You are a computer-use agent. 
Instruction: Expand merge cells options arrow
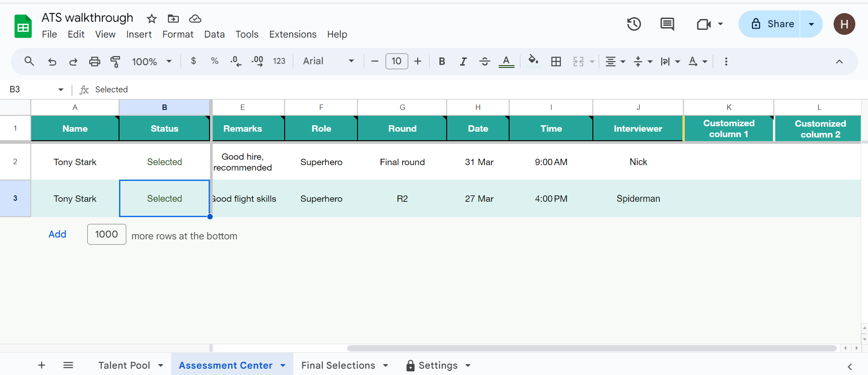click(x=592, y=62)
